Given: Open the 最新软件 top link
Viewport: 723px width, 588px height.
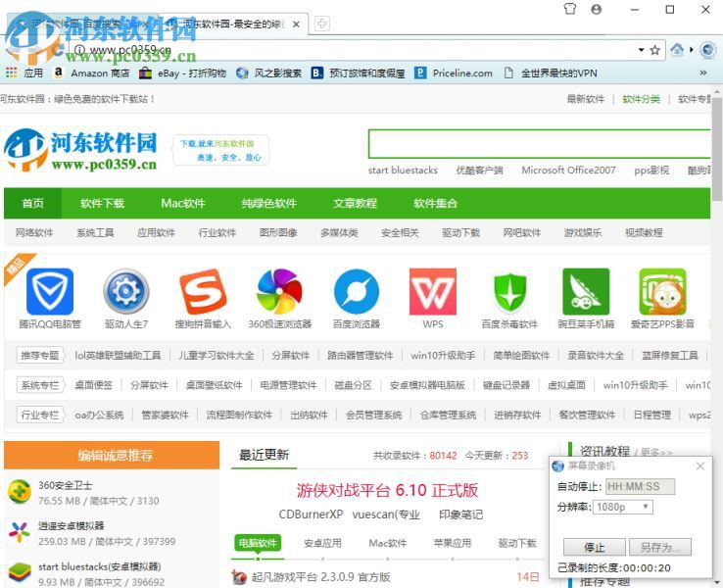Looking at the screenshot, I should (x=585, y=99).
